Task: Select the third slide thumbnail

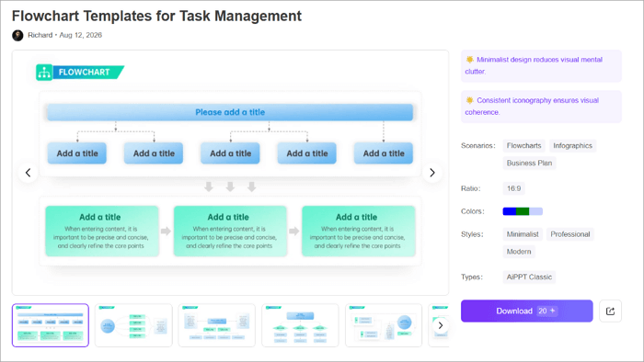Action: click(217, 325)
